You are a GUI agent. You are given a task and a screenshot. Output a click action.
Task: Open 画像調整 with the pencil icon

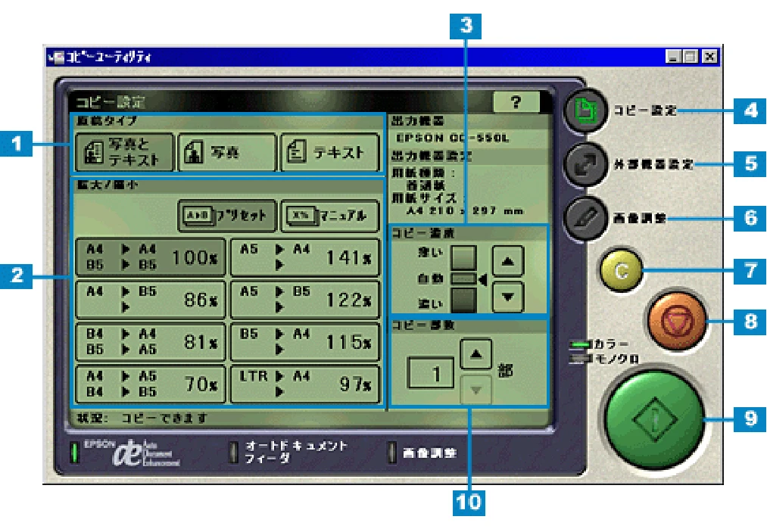click(x=585, y=219)
